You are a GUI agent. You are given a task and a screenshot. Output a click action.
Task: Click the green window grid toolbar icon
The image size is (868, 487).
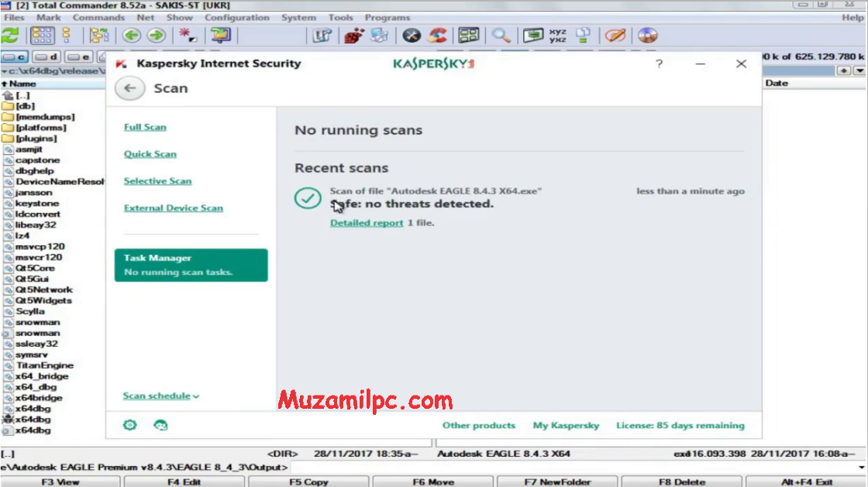pyautogui.click(x=469, y=36)
